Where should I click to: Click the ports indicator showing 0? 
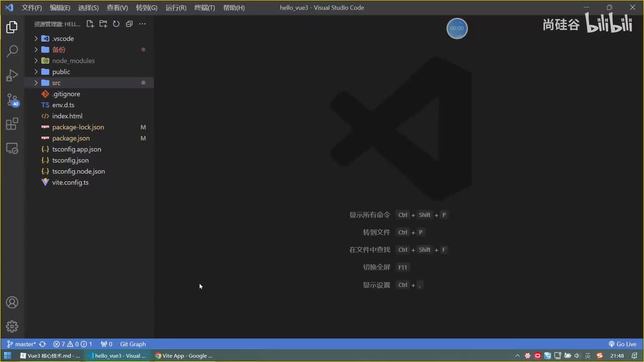coord(106,344)
